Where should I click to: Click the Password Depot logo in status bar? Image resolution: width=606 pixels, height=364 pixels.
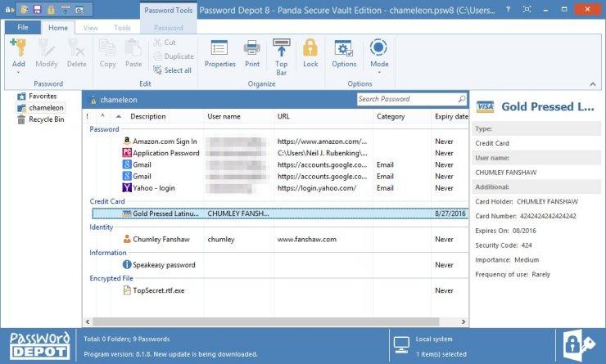pyautogui.click(x=39, y=345)
